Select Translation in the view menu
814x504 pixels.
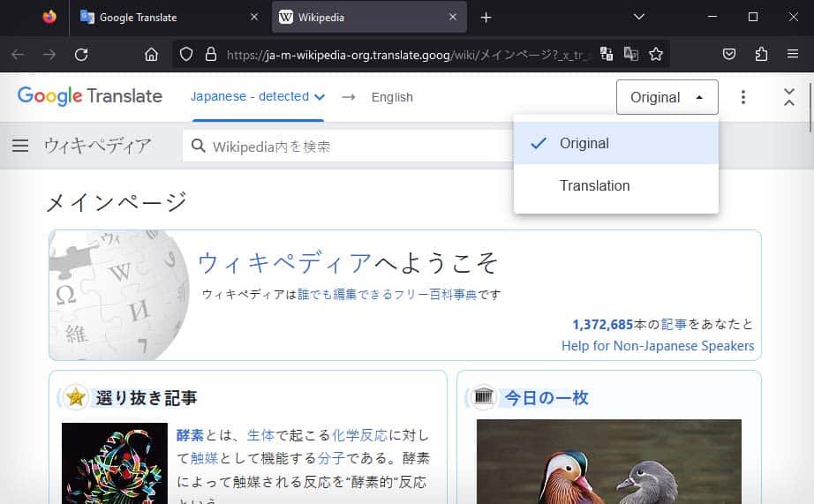616,186
